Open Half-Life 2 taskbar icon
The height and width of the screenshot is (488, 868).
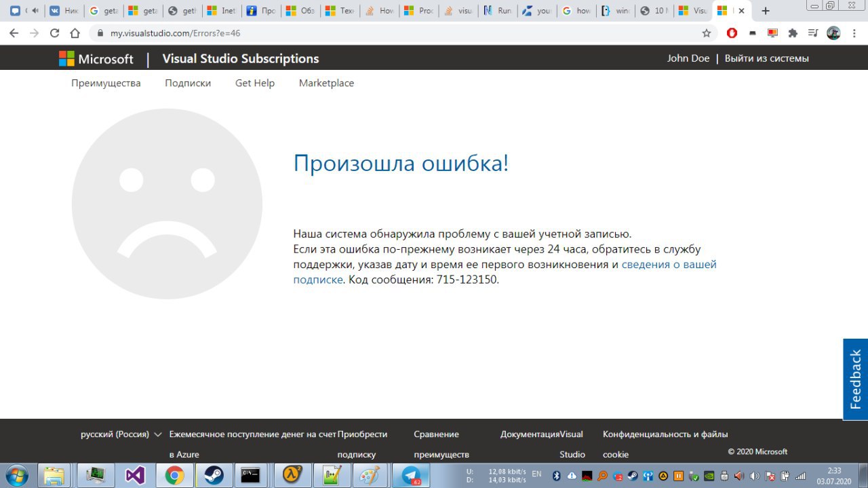pyautogui.click(x=292, y=476)
